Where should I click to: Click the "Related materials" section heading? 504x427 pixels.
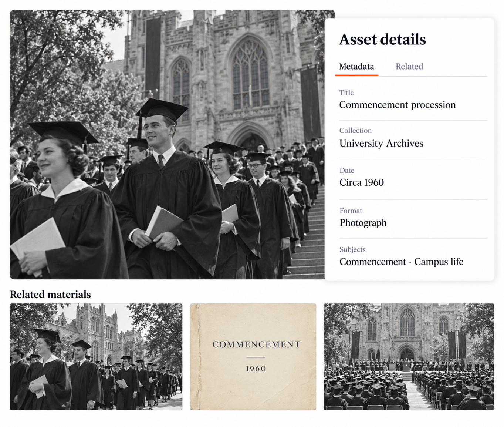pos(50,295)
